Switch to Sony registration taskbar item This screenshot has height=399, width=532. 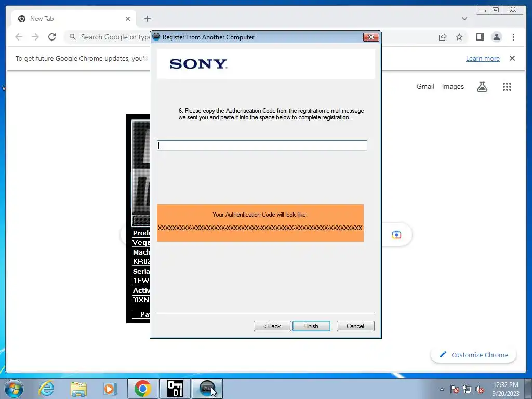[207, 389]
